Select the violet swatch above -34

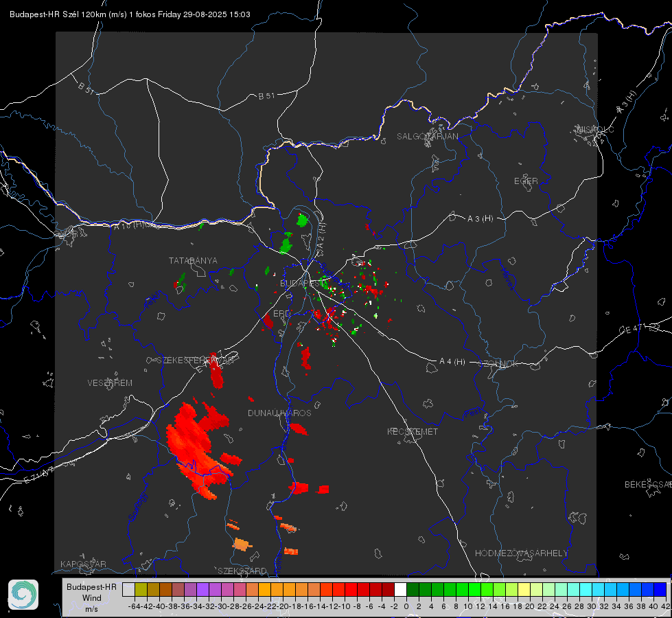click(x=202, y=589)
